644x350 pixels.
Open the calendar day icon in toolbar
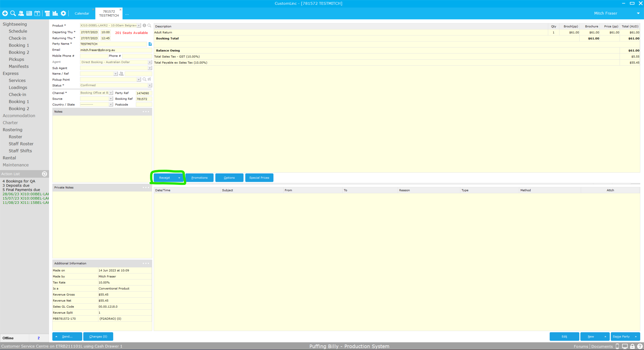(37, 13)
